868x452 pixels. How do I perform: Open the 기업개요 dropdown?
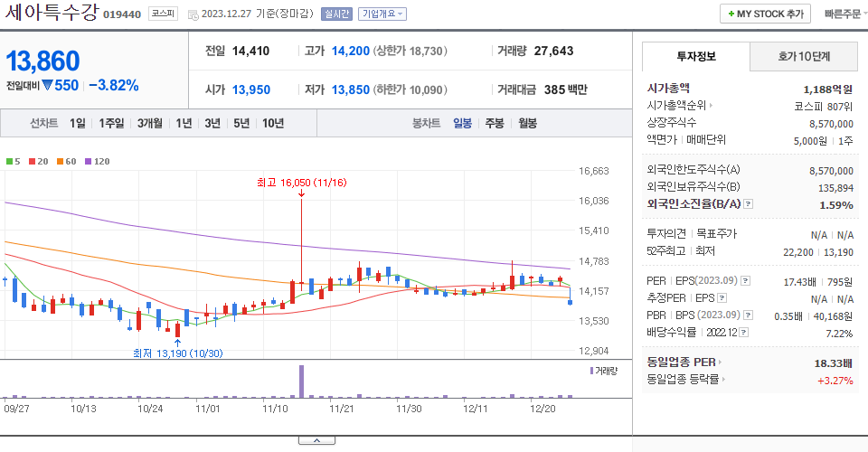[382, 14]
